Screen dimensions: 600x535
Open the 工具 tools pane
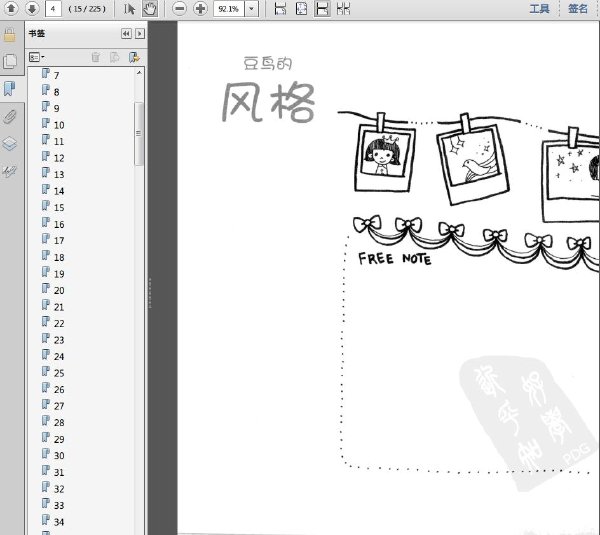point(540,9)
